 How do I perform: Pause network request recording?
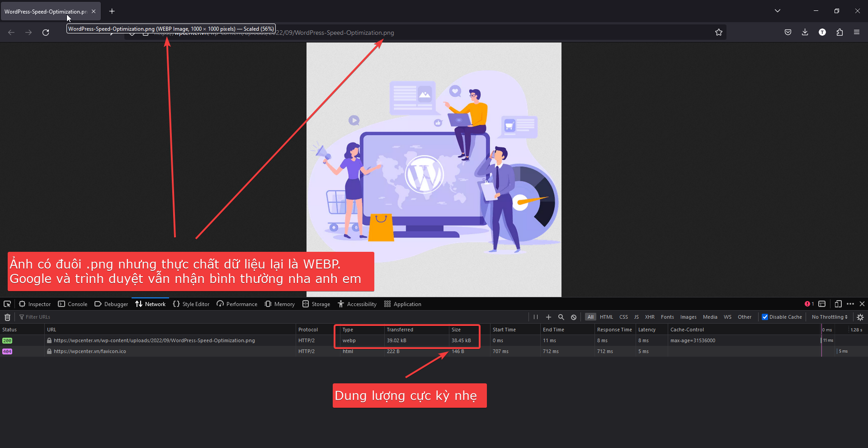point(536,317)
